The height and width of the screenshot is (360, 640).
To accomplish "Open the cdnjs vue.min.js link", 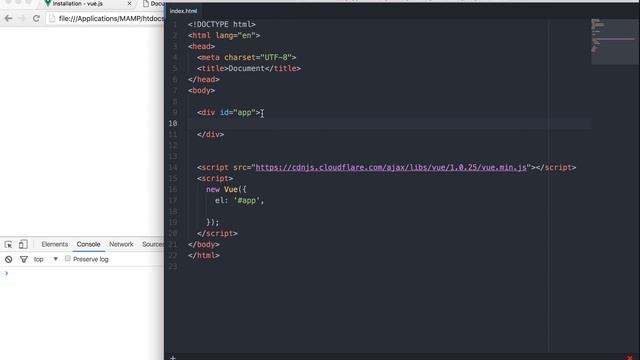I will (x=391, y=167).
